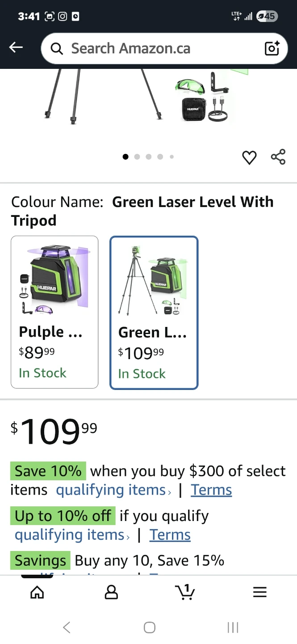Tap the back arrow icon
This screenshot has height=644, width=297.
tap(16, 47)
